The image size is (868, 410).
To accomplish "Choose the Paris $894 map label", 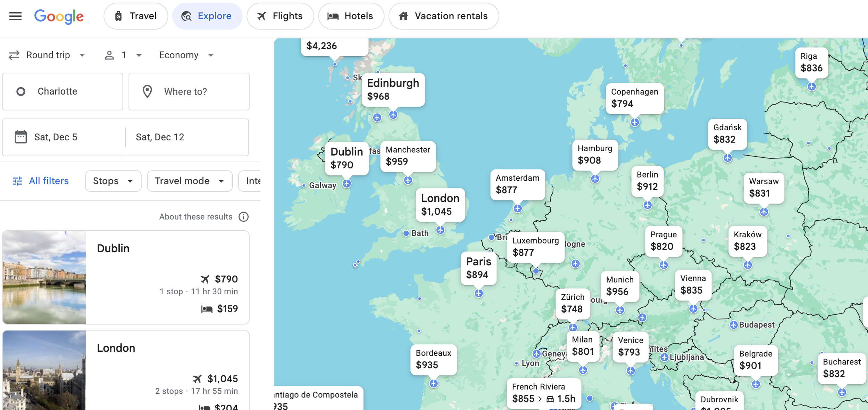I will click(x=478, y=268).
